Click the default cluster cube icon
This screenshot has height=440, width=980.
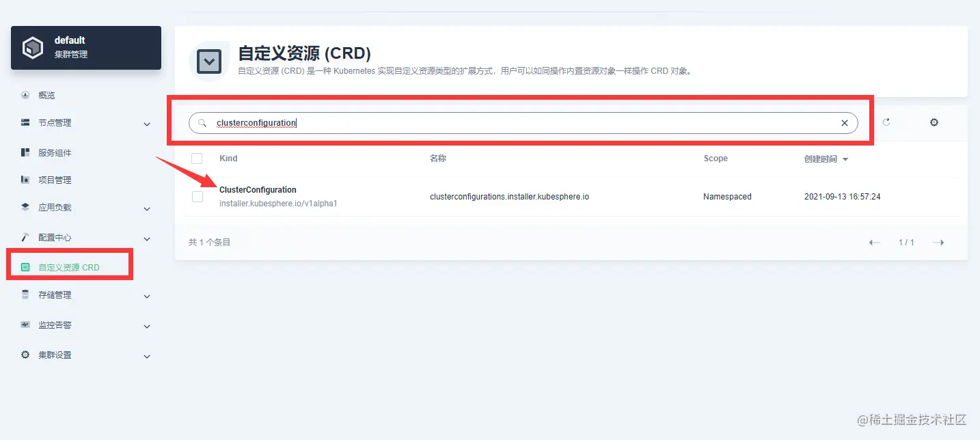point(33,48)
